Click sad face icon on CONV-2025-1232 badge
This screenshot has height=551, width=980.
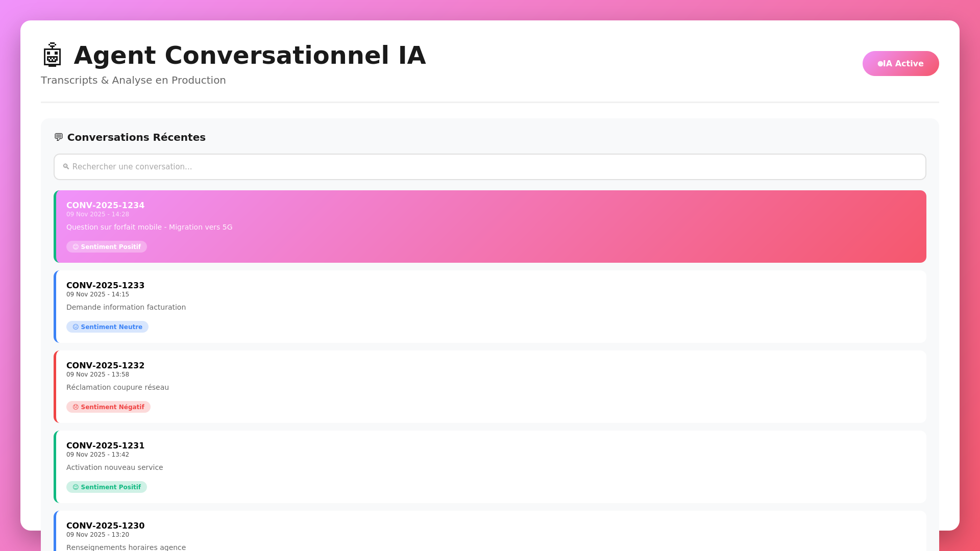(76, 407)
